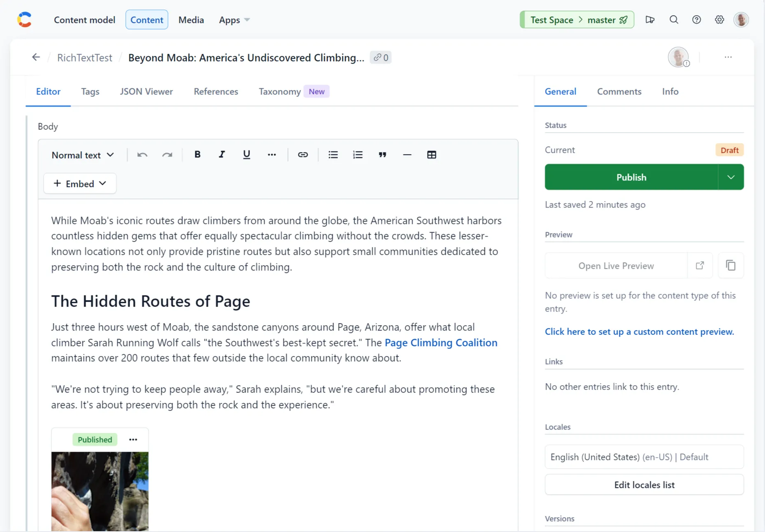Switch to the Tags tab

(90, 91)
